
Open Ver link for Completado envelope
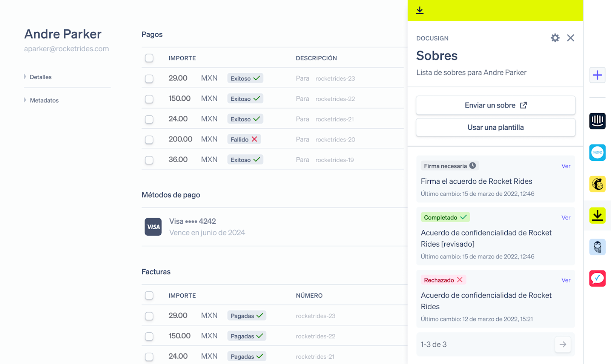pyautogui.click(x=566, y=217)
